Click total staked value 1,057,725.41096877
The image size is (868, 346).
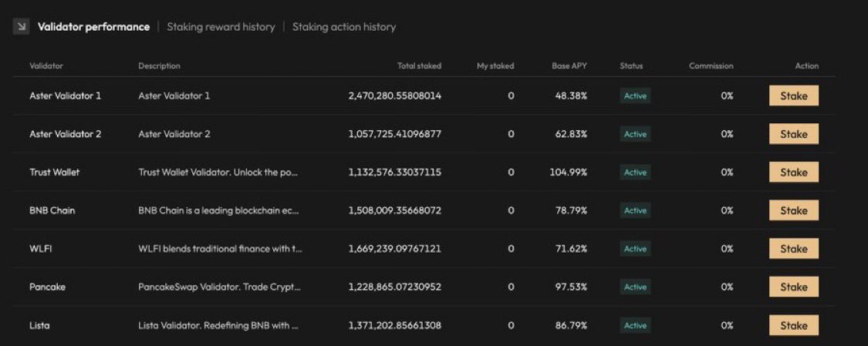pos(395,134)
